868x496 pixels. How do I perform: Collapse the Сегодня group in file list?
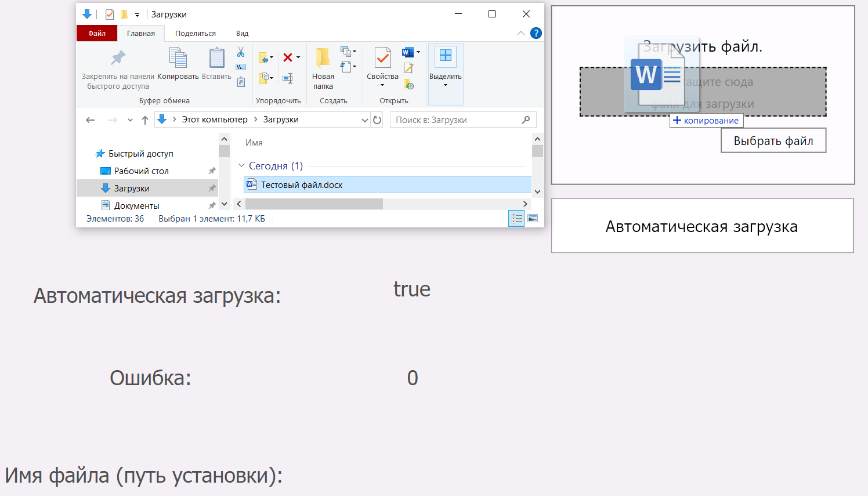(x=243, y=166)
